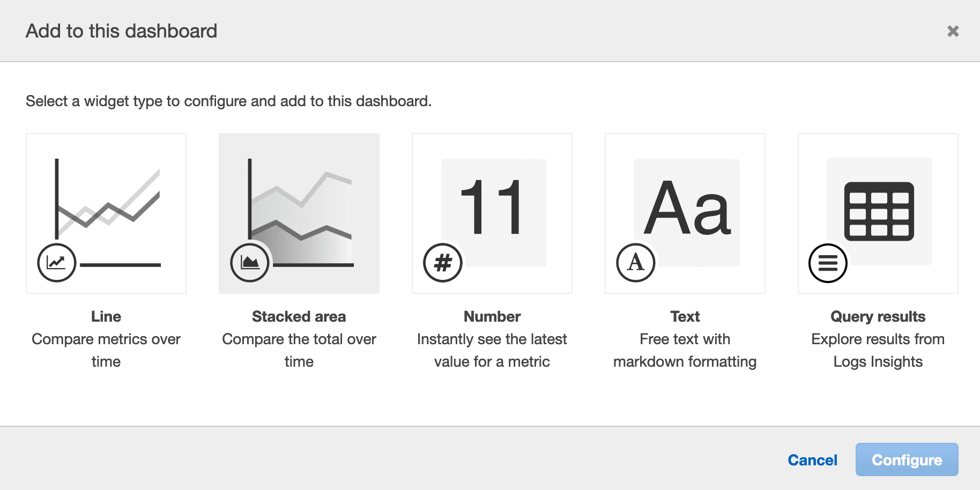
Task: Select the Line widget card
Action: pos(106,213)
